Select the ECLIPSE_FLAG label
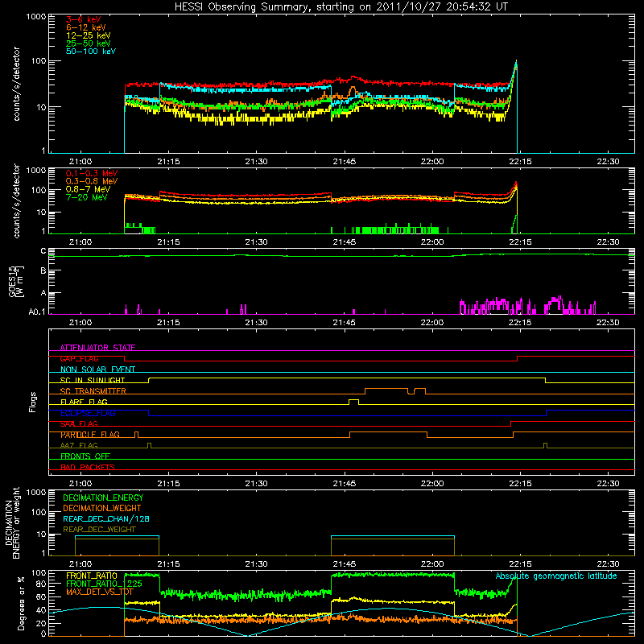Image resolution: width=644 pixels, height=644 pixels. pyautogui.click(x=88, y=413)
